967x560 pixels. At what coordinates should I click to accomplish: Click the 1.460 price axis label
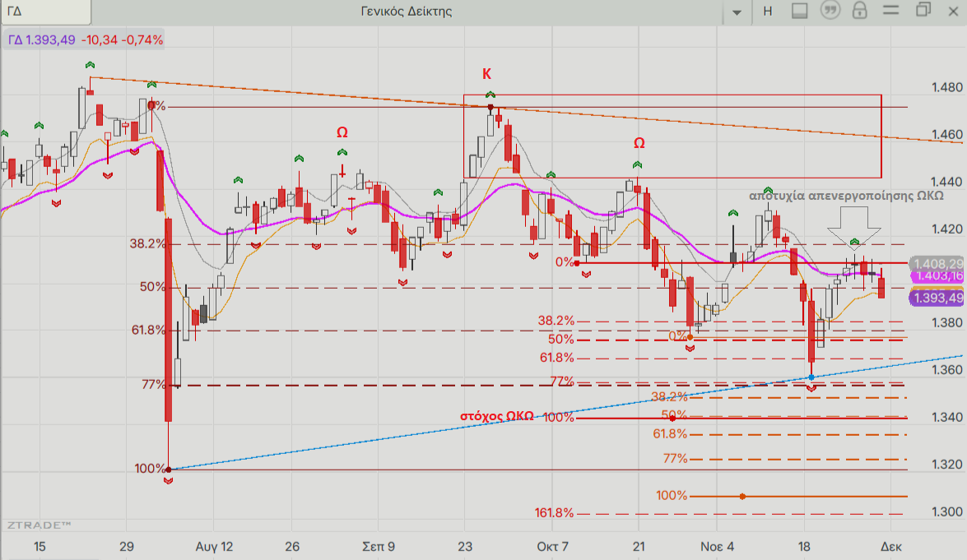tap(946, 134)
